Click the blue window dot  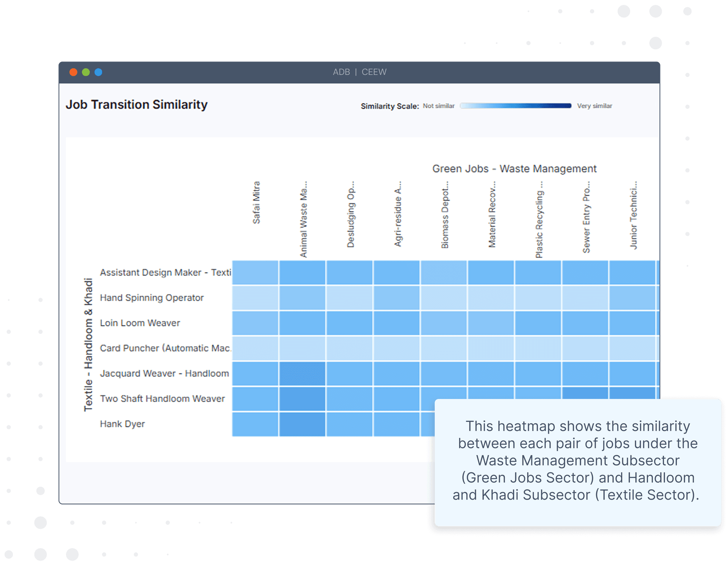(x=98, y=72)
